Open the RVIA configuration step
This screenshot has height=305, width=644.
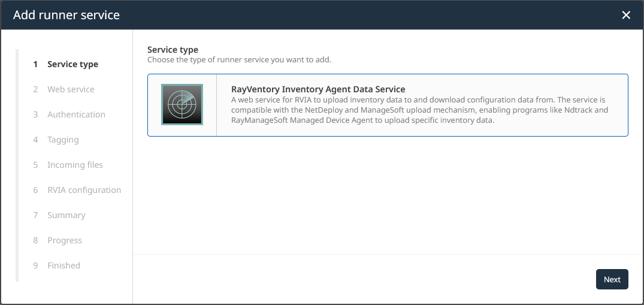[84, 190]
